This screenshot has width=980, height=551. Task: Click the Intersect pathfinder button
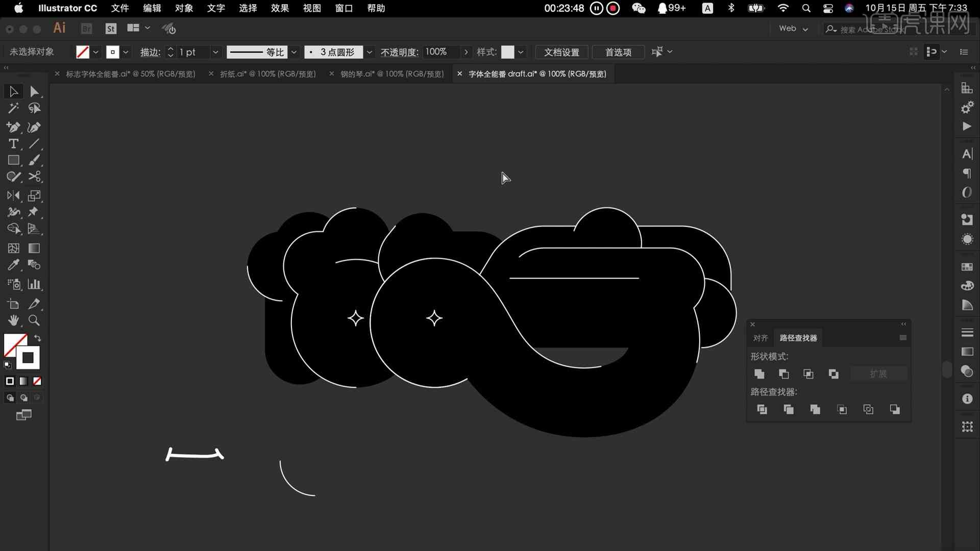808,373
